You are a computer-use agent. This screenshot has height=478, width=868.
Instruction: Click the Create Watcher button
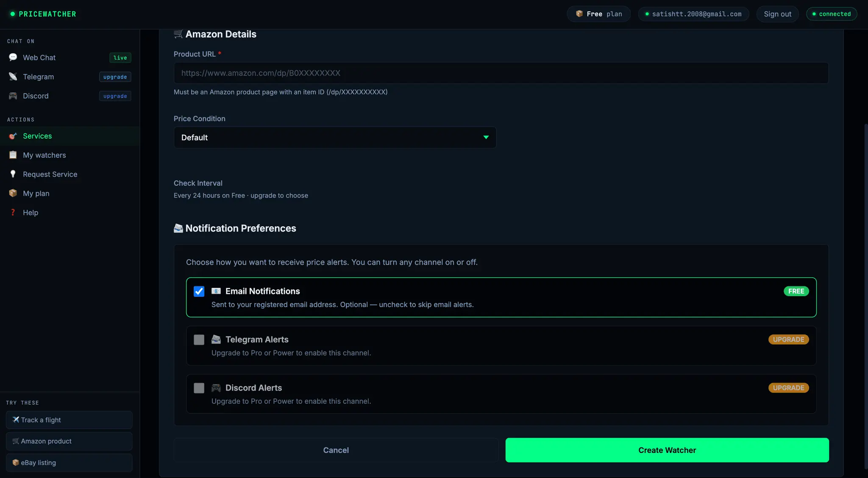(x=667, y=450)
